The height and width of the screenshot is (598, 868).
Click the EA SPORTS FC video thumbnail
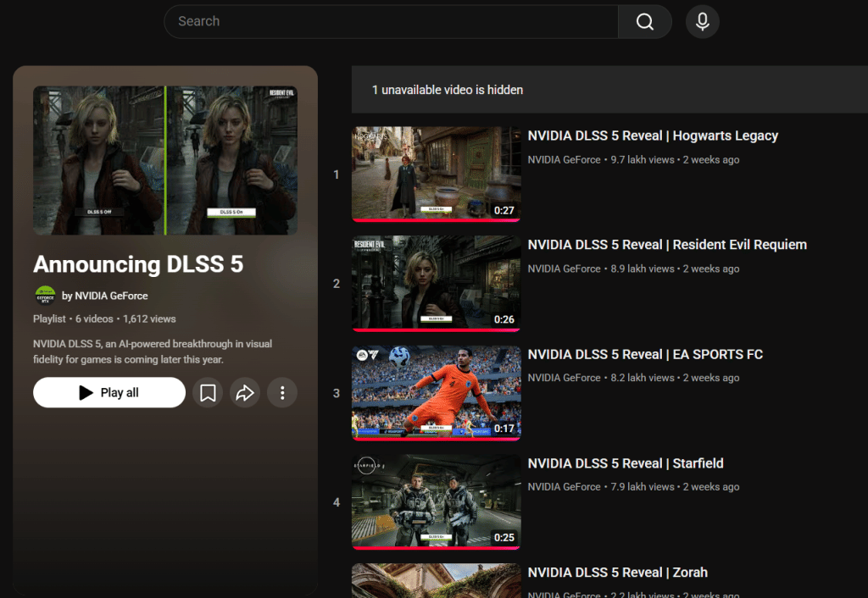tap(436, 392)
